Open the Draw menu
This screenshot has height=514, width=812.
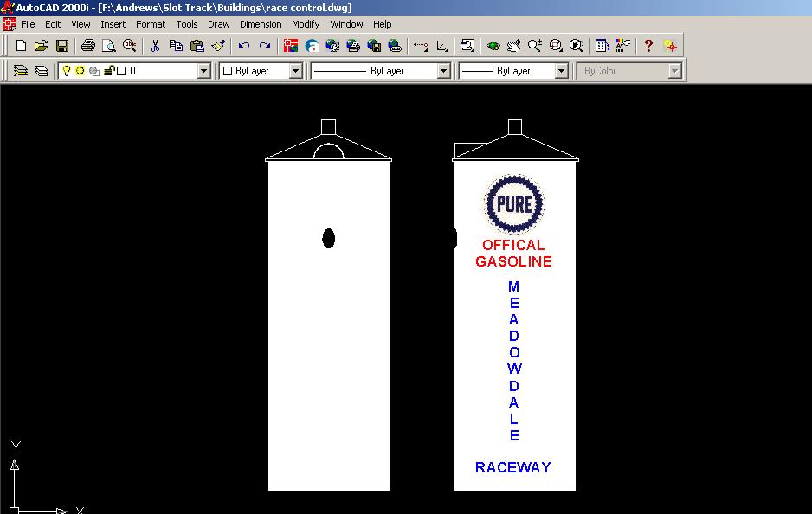click(x=218, y=24)
